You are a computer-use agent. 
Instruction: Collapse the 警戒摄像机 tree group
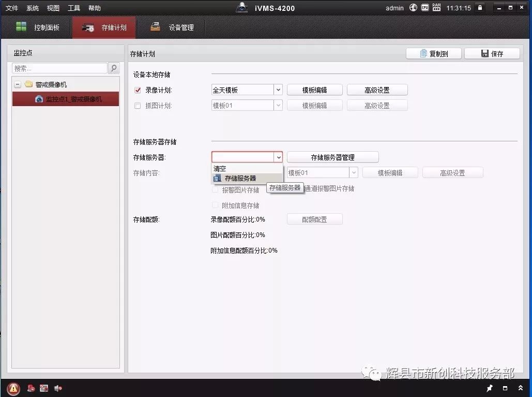(18, 84)
